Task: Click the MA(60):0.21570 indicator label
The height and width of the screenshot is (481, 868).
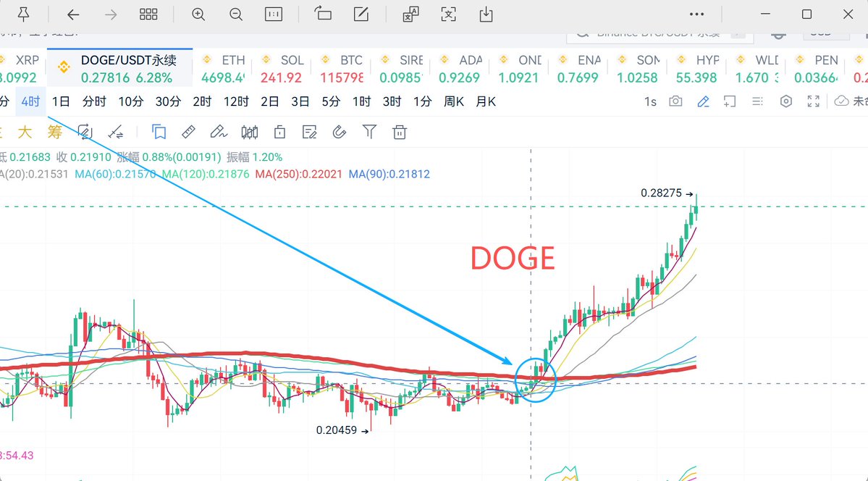Action: [115, 174]
